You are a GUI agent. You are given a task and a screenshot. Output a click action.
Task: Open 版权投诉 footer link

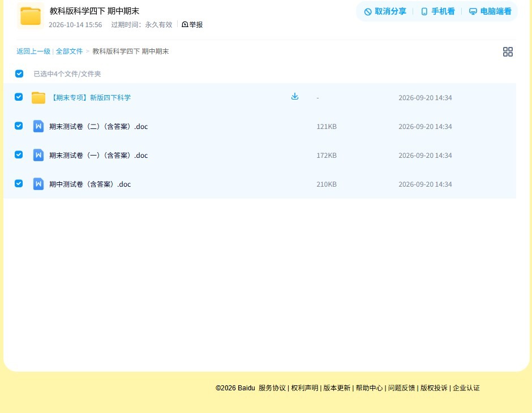[x=434, y=388]
